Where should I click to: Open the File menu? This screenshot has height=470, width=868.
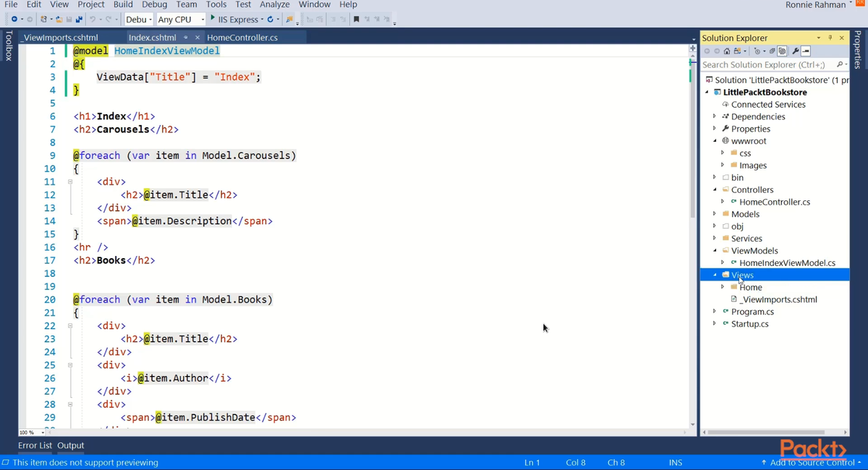[11, 4]
